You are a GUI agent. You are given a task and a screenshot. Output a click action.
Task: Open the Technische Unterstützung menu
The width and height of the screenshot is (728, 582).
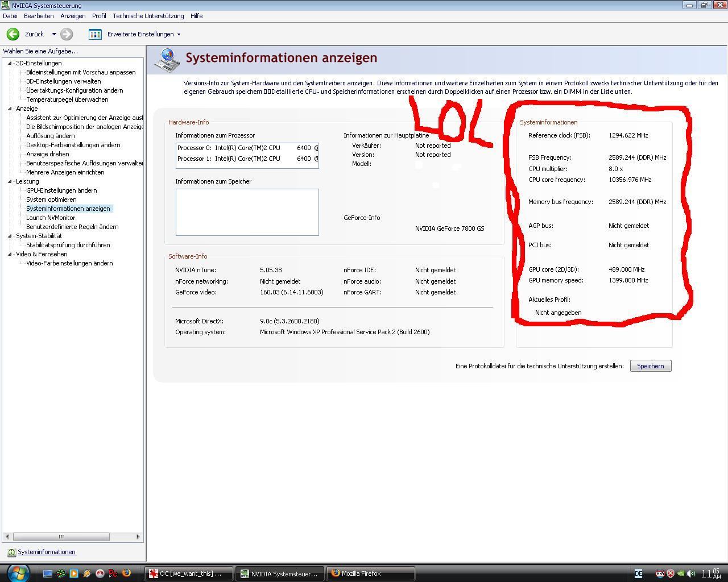pos(148,16)
